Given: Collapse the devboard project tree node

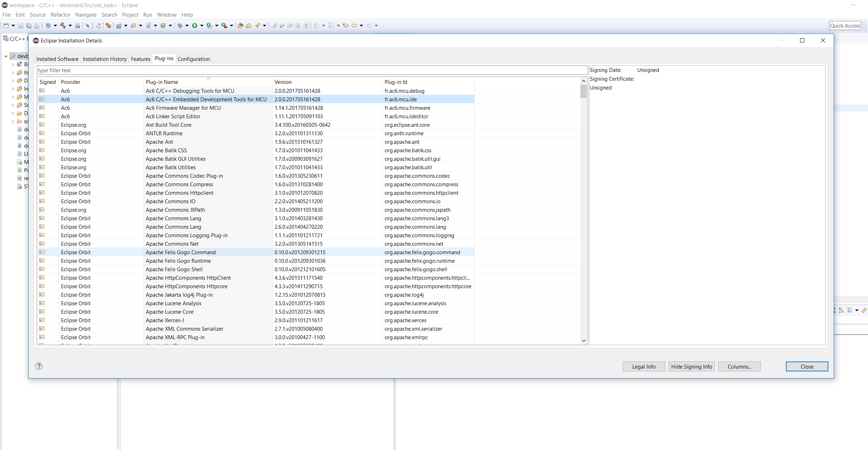Looking at the screenshot, I should (6, 56).
